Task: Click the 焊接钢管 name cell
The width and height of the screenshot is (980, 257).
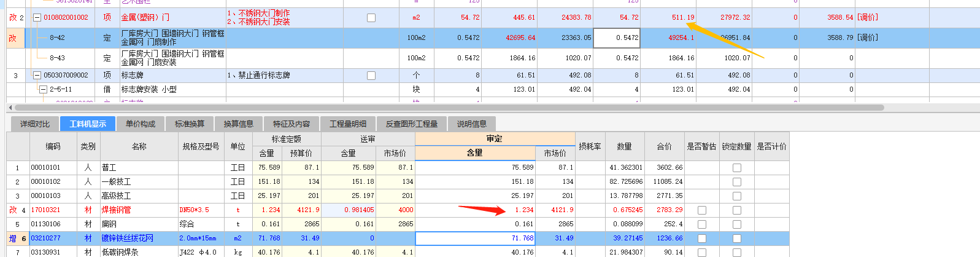Action: tap(139, 210)
